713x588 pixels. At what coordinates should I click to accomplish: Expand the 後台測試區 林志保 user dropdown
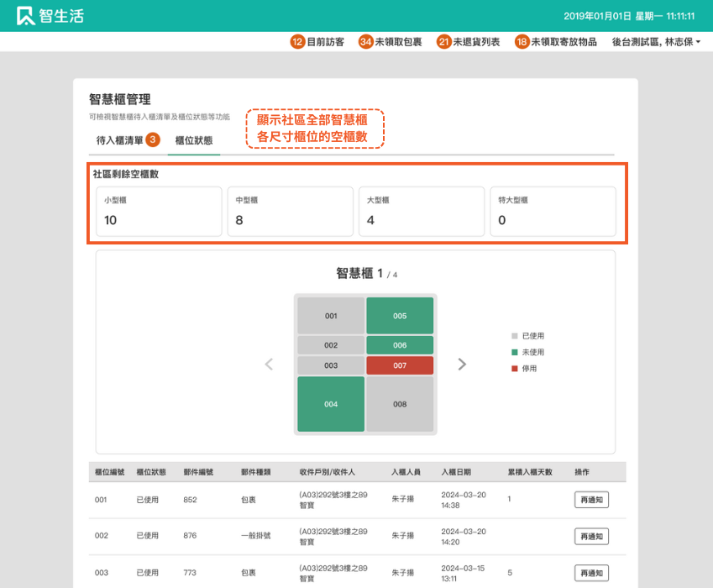656,41
